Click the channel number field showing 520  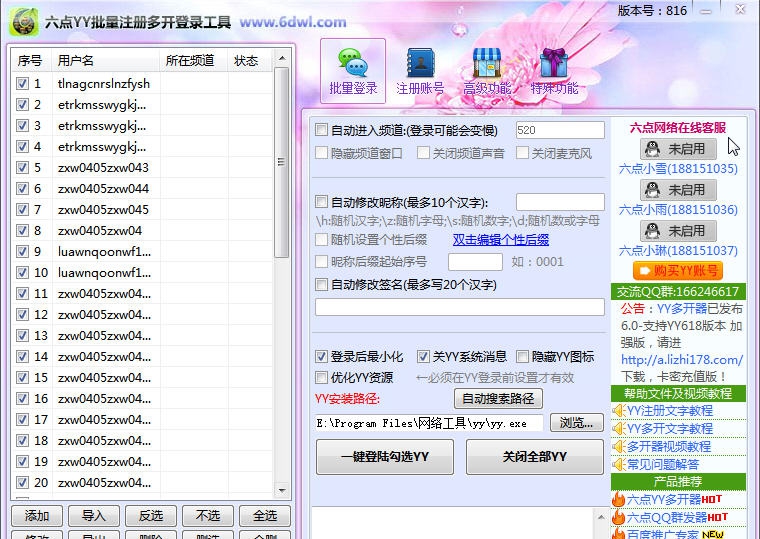click(560, 130)
